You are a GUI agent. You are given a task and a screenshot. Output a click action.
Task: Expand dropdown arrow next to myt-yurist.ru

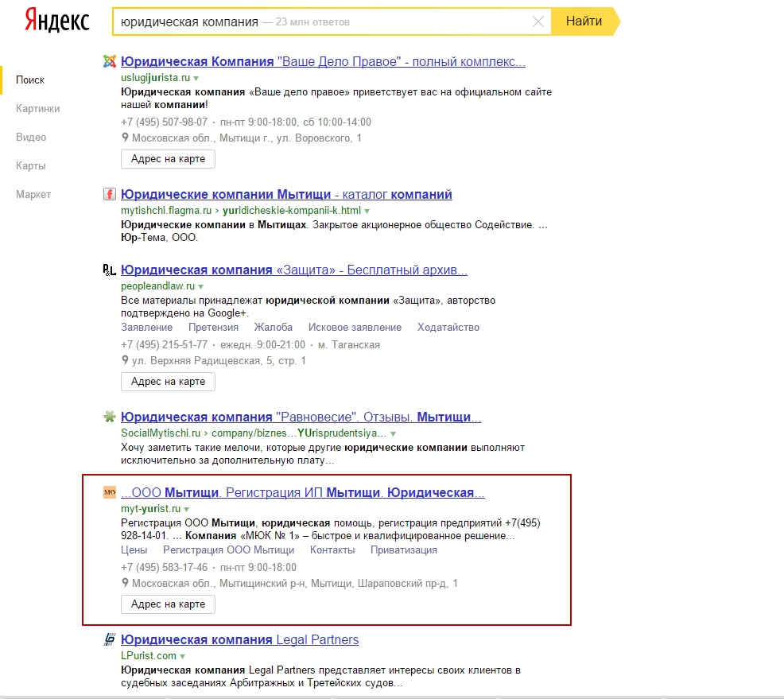[x=187, y=509]
